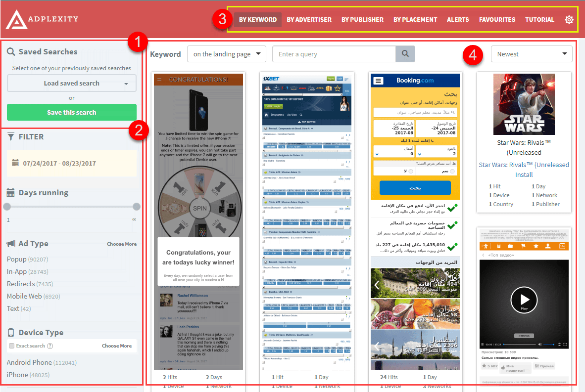Click the hamburger menu in Booking.com ad
This screenshot has width=585, height=392.
click(x=379, y=81)
